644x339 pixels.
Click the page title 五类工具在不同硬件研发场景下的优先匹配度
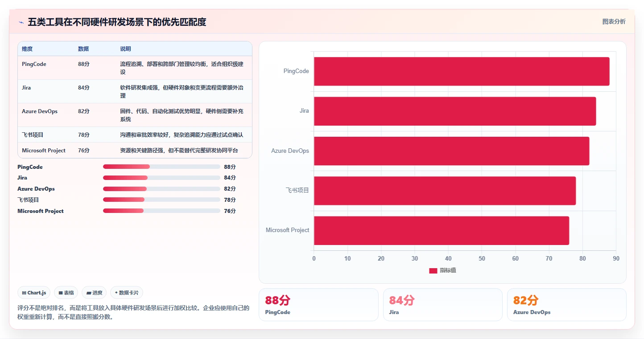point(117,22)
